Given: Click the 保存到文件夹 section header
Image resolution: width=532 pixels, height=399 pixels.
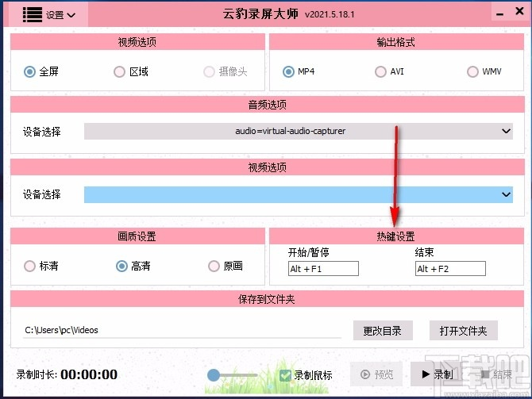Looking at the screenshot, I should point(267,299).
